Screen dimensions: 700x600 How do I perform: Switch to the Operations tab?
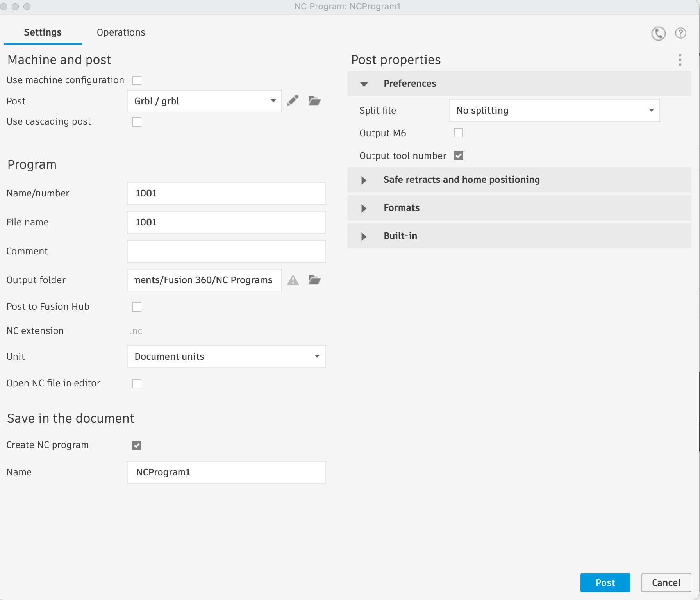[x=121, y=32]
